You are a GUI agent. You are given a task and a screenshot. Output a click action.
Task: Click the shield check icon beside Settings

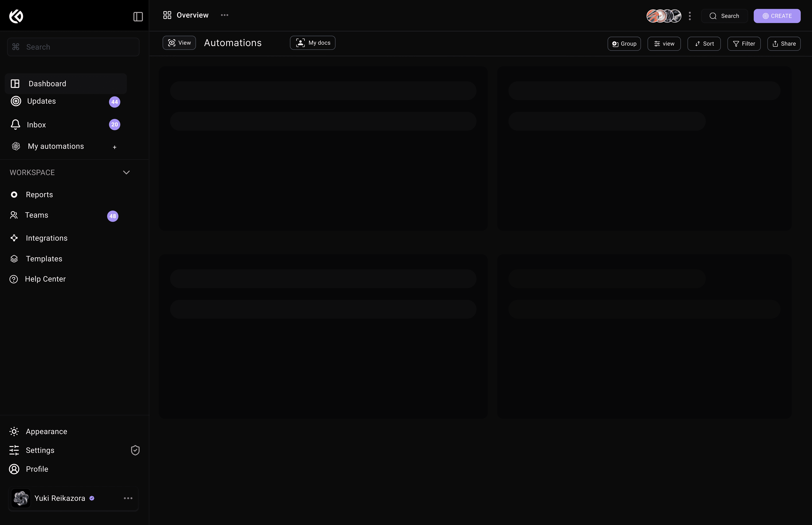point(135,450)
